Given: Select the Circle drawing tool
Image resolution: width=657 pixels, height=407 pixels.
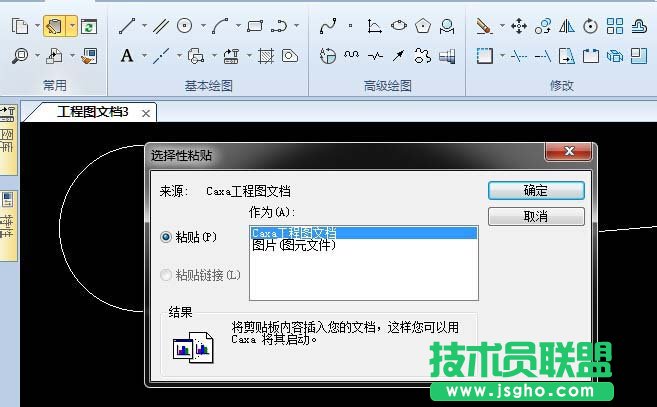Looking at the screenshot, I should pos(184,26).
